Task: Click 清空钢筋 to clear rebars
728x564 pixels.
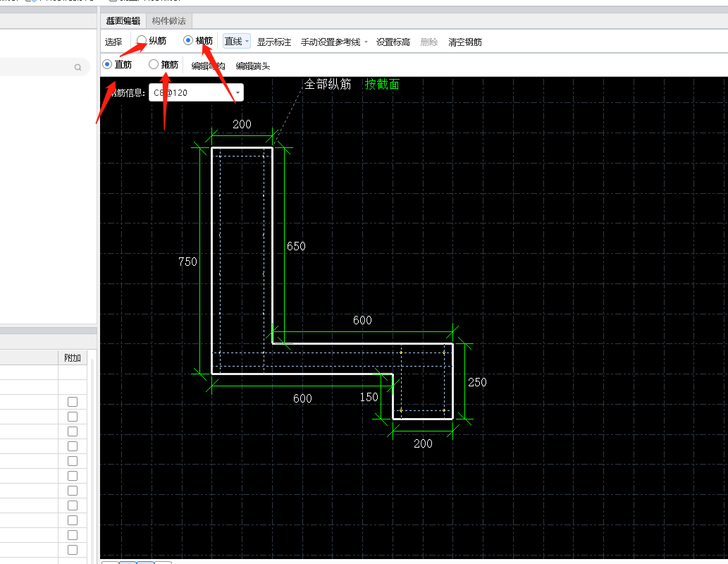Action: click(464, 42)
